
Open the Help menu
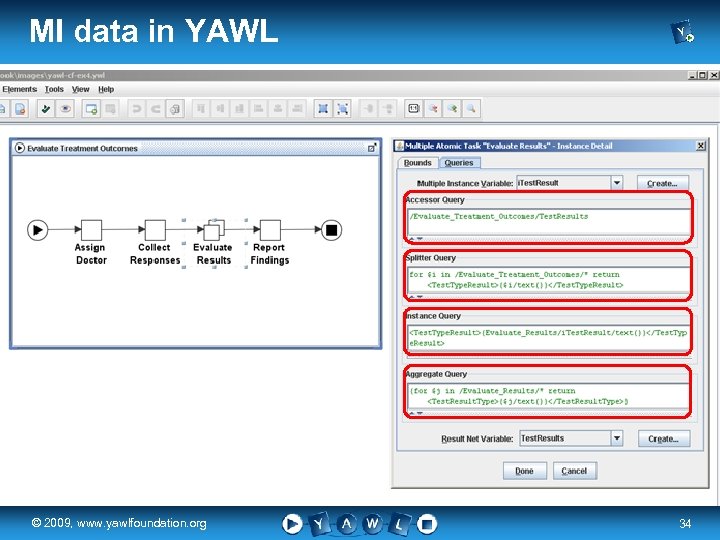point(106,89)
